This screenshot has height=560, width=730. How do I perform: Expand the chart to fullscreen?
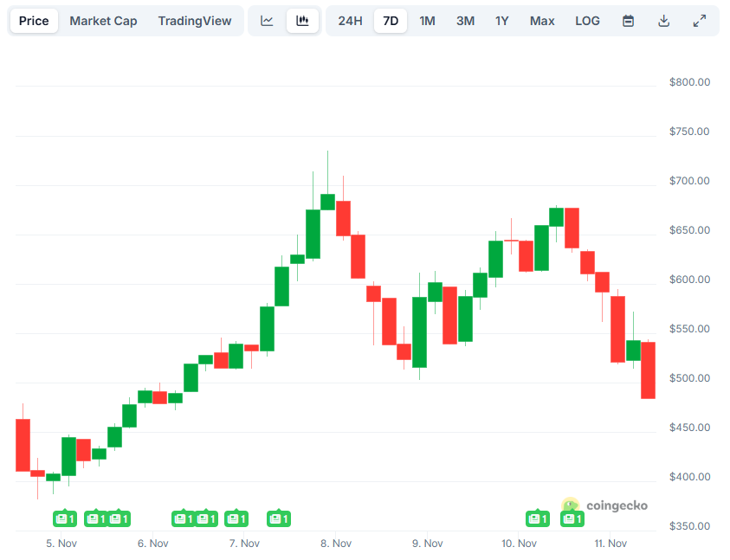(700, 20)
